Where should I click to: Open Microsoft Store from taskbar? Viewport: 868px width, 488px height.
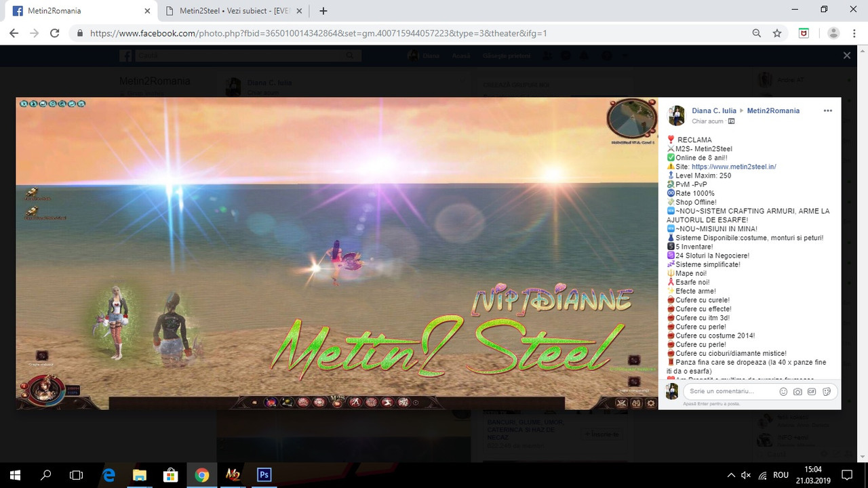[x=170, y=475]
